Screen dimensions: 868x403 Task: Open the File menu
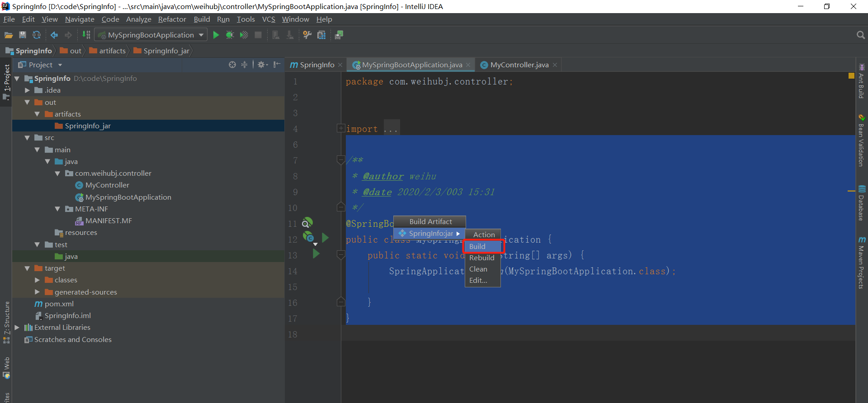9,19
